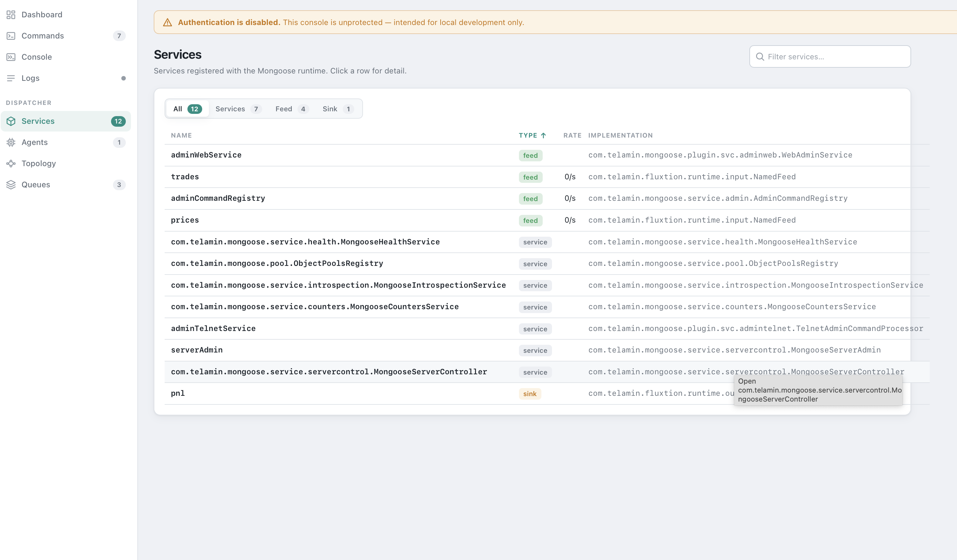Click the Topology nodes icon
The image size is (957, 560).
[x=11, y=164]
